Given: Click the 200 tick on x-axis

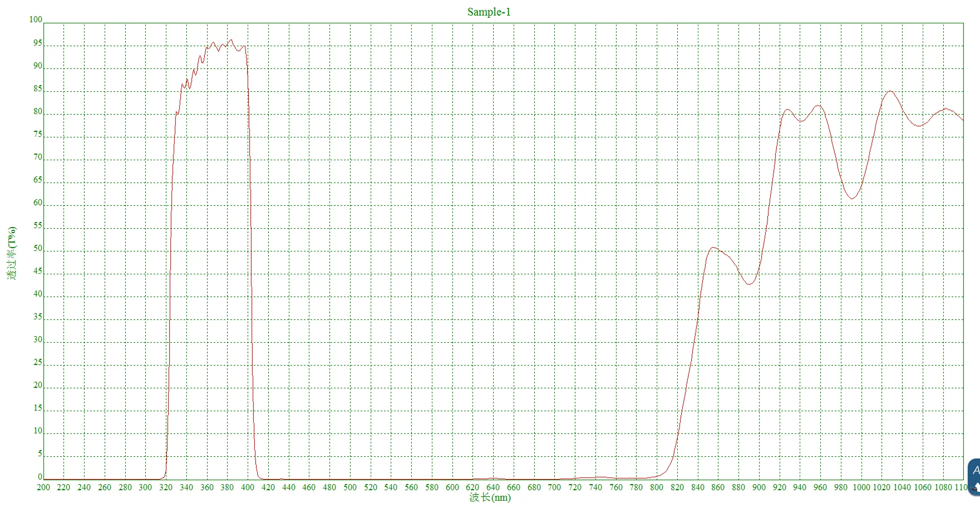Looking at the screenshot, I should tap(43, 487).
